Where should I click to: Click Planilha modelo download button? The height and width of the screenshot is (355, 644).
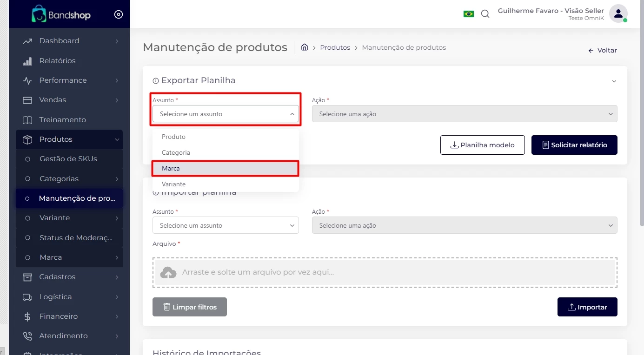[482, 145]
